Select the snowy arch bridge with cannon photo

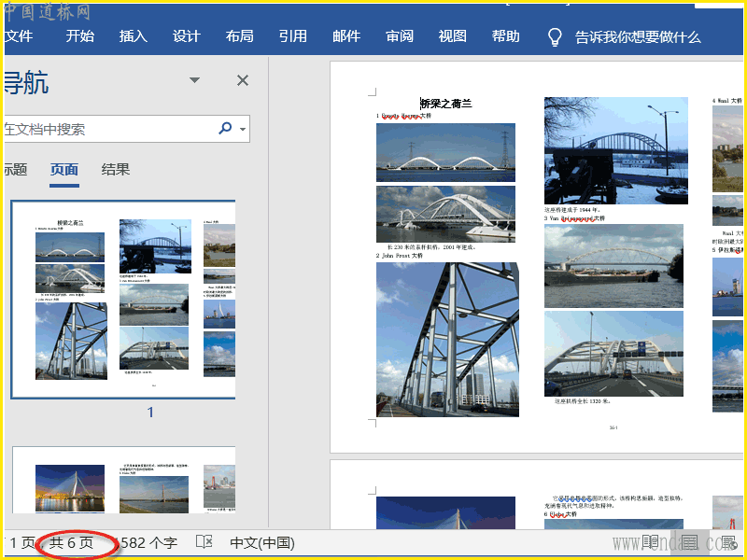click(x=616, y=151)
